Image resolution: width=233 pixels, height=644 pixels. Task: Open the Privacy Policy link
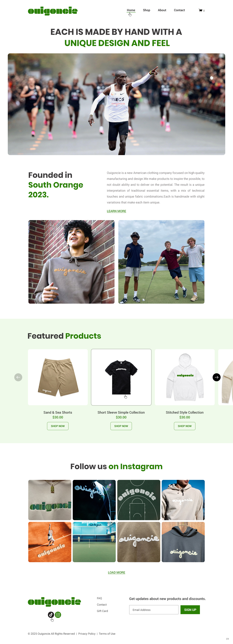pyautogui.click(x=87, y=633)
